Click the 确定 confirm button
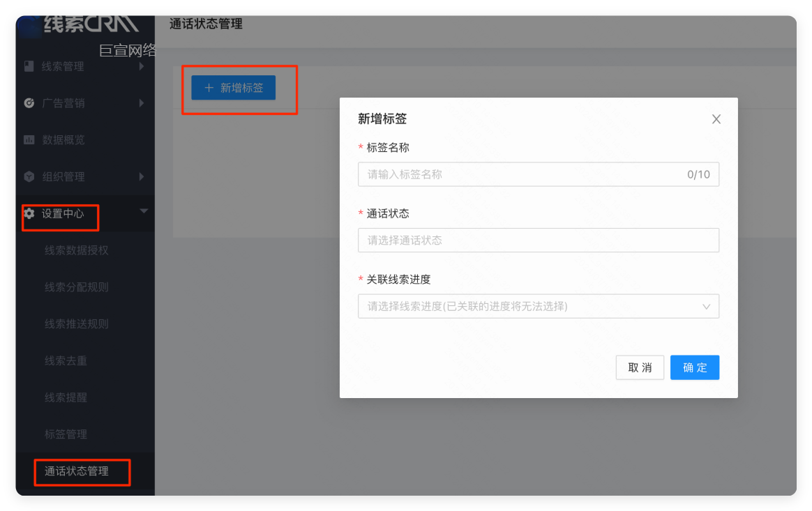 pos(694,367)
